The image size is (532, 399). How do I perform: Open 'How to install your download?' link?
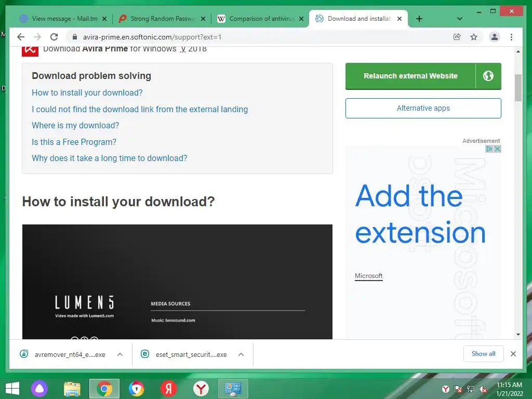click(87, 92)
